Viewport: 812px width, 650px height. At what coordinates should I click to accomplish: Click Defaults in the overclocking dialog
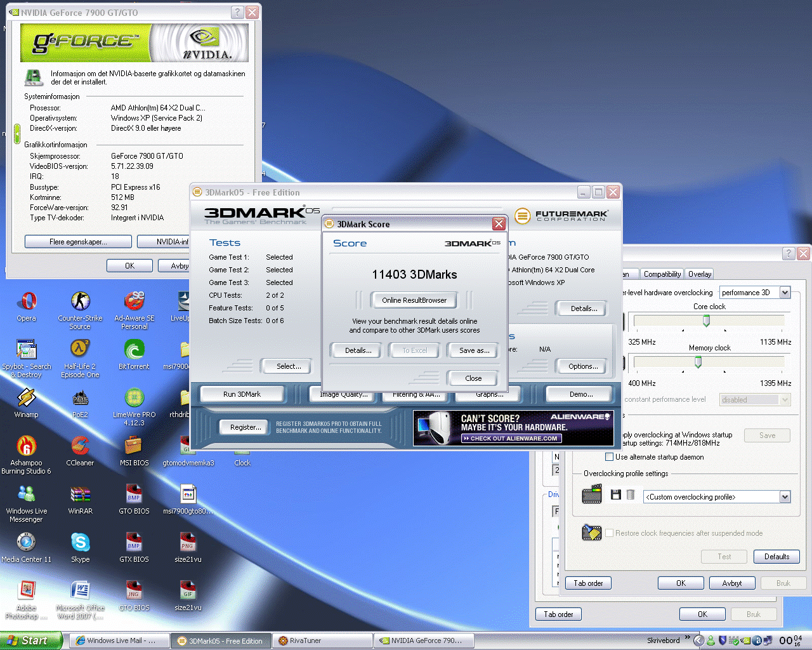click(x=776, y=557)
